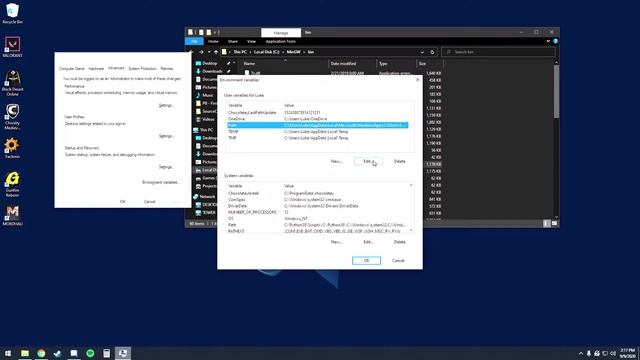640x360 pixels.
Task: Open the Home ribbon tab
Action: coord(213,41)
